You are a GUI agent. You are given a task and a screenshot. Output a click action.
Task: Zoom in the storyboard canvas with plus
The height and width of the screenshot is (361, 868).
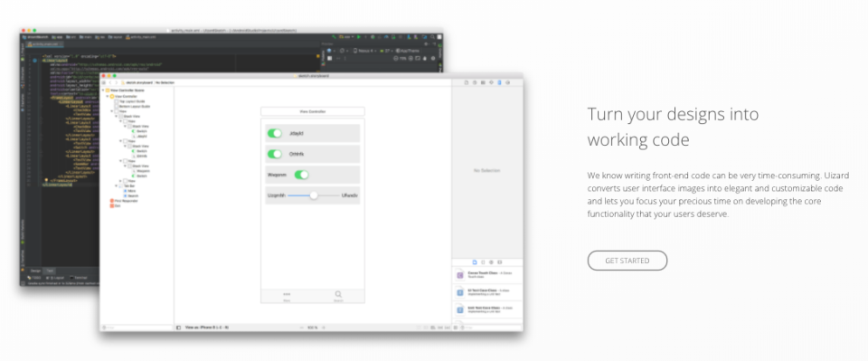click(x=324, y=328)
